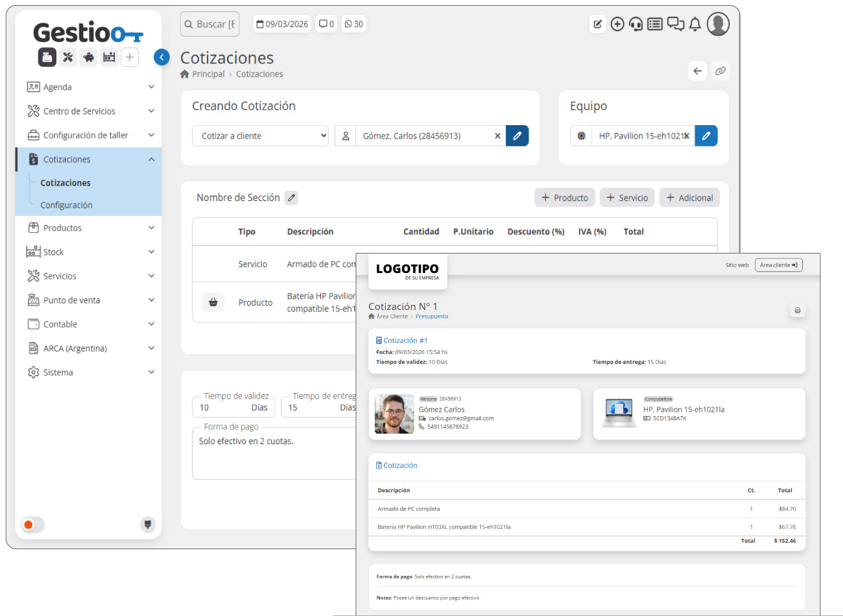843x616 pixels.
Task: Click the pencil beside Nombre de Sección
Action: coord(292,198)
